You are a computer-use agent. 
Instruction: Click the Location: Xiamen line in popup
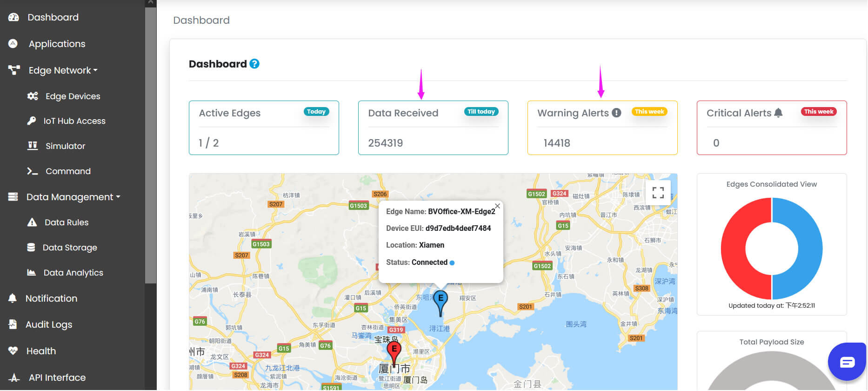coord(415,245)
